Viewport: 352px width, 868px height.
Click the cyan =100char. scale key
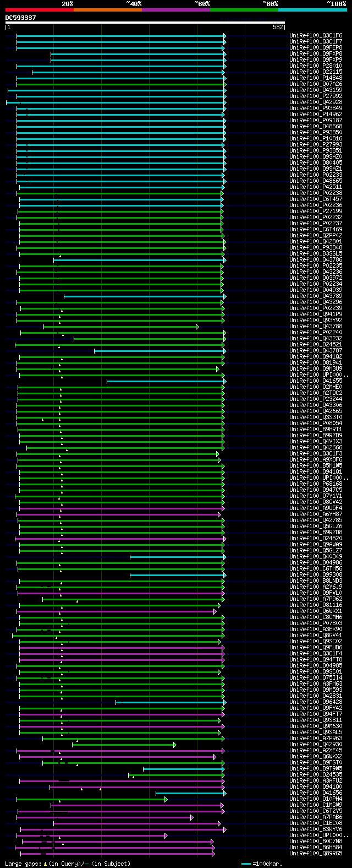[x=261, y=864]
